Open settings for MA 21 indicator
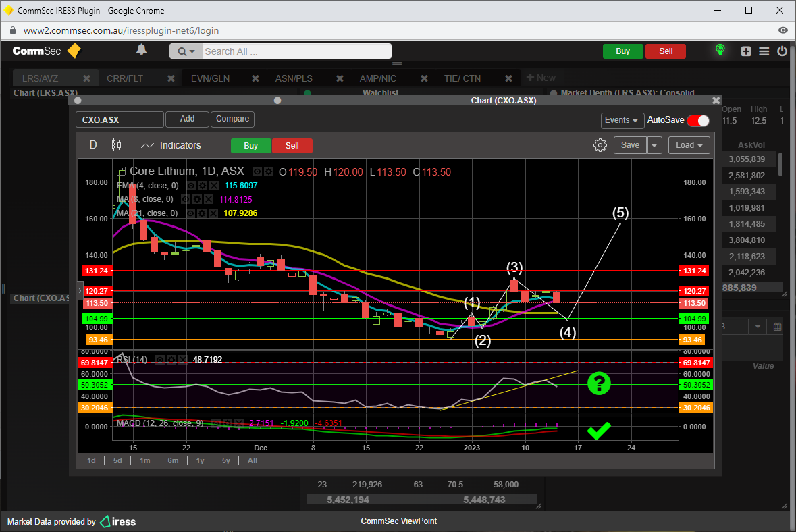The width and height of the screenshot is (796, 532). pyautogui.click(x=203, y=213)
